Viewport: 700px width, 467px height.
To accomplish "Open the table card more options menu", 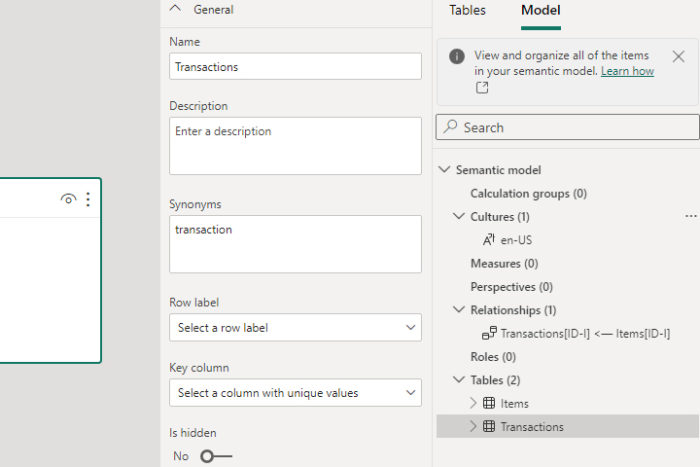I will click(88, 199).
